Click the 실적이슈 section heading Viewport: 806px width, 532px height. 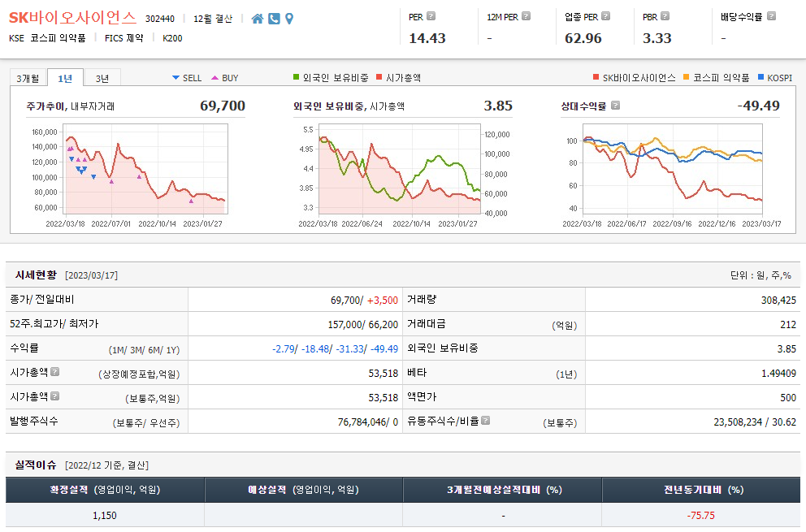(x=36, y=465)
